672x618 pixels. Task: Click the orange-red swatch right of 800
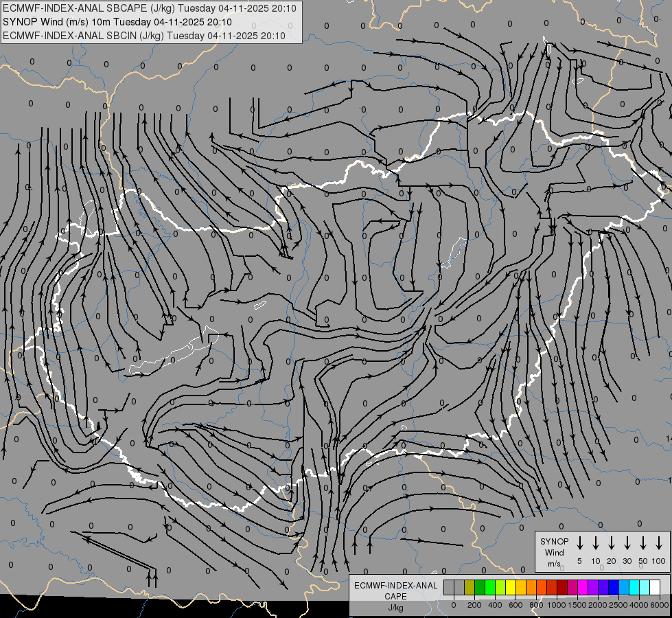click(542, 588)
